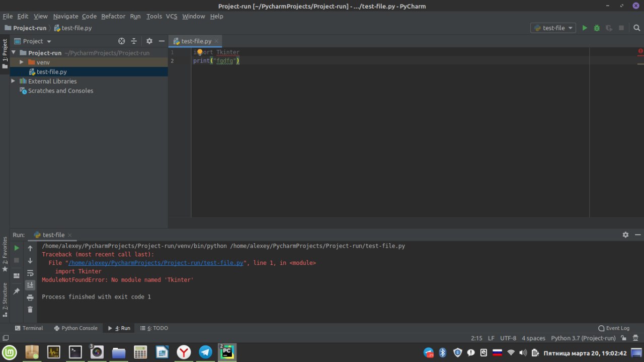Rerun test-file in the Run panel
644x362 pixels.
[17, 248]
